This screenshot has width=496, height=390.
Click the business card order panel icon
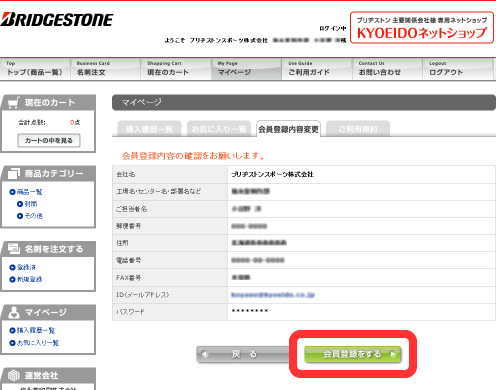14,249
